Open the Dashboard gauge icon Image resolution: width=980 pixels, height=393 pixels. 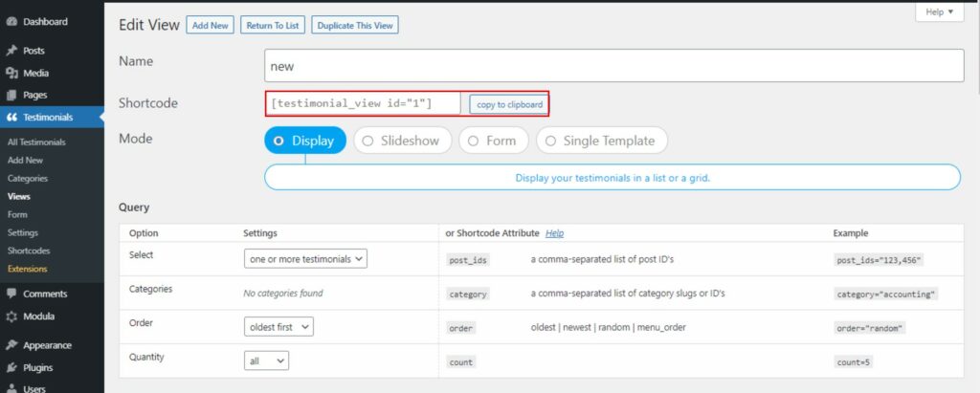11,22
